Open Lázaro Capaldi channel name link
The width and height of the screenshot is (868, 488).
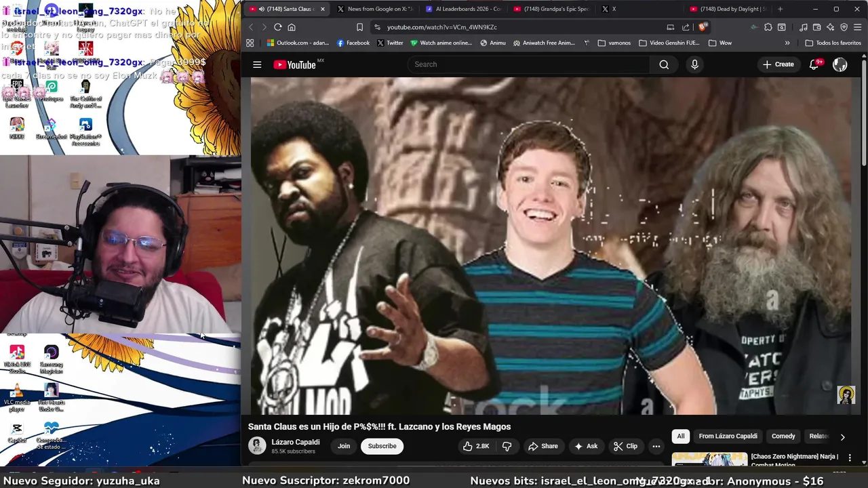[295, 442]
